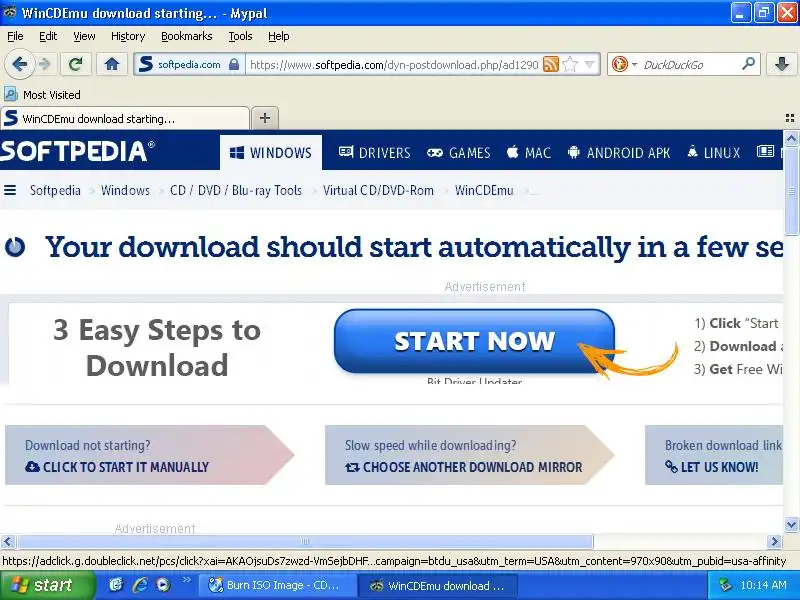
Task: Click CHOOSE ANOTHER DOWNLOAD MIRROR
Action: [x=464, y=467]
